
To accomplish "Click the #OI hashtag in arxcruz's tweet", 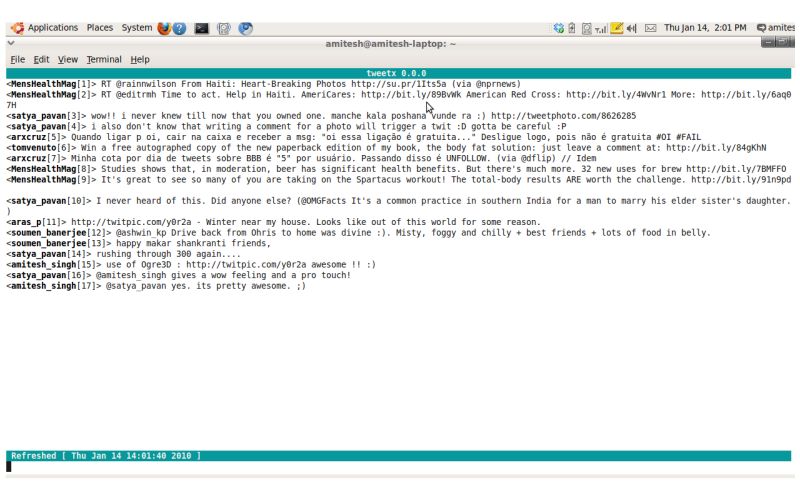I will (663, 137).
